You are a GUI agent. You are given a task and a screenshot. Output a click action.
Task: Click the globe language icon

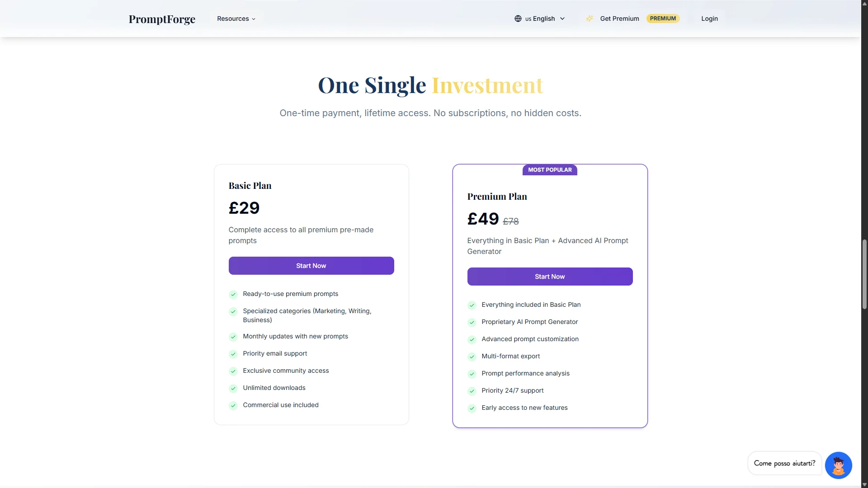[x=518, y=19]
